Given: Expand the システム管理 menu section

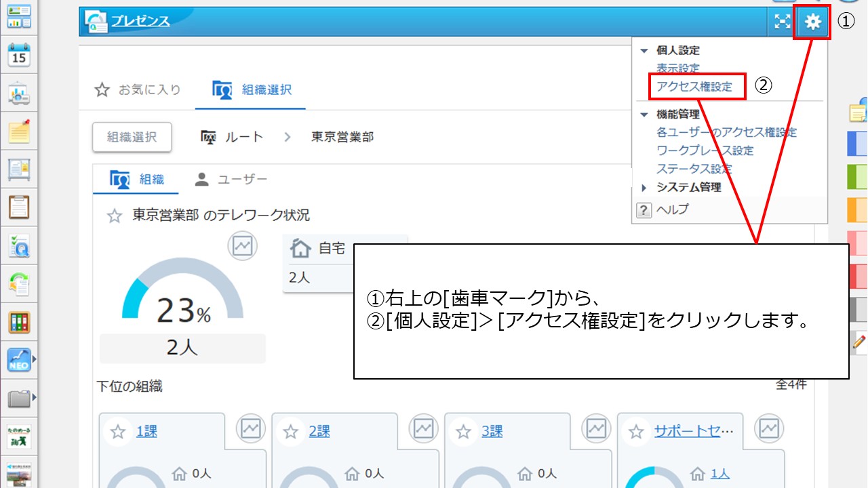Looking at the screenshot, I should click(644, 188).
